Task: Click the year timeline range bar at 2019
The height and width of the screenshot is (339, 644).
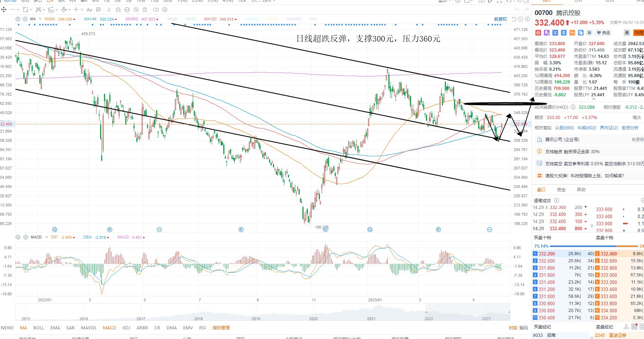Action: point(256,318)
